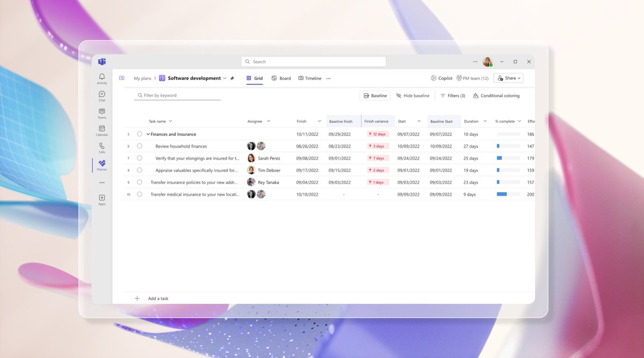Open Filters (3)
This screenshot has height=358, width=644.
(453, 96)
